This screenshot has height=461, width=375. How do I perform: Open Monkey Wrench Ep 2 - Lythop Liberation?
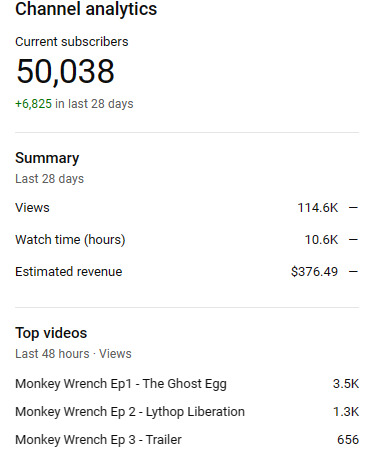[x=130, y=412]
